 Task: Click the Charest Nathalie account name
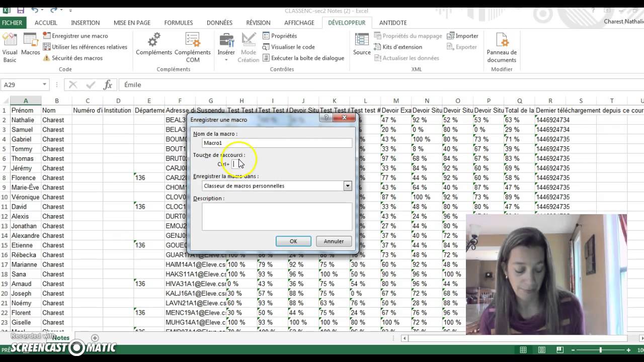point(623,22)
